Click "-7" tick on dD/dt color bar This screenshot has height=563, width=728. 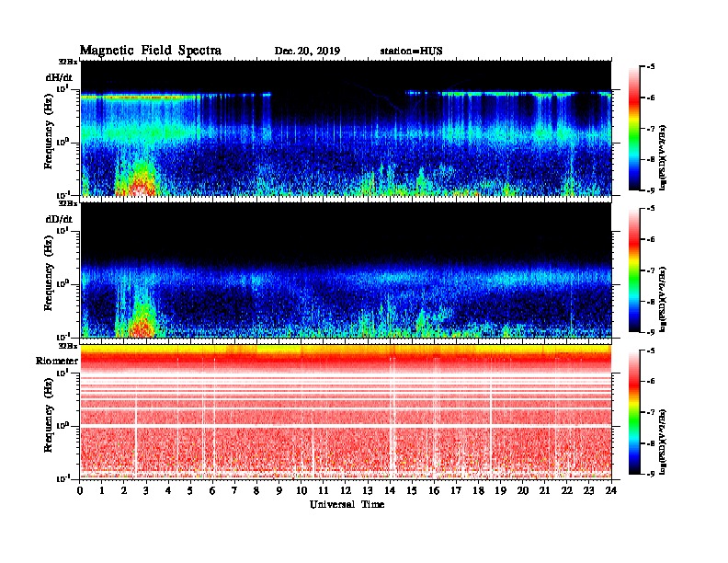point(651,270)
